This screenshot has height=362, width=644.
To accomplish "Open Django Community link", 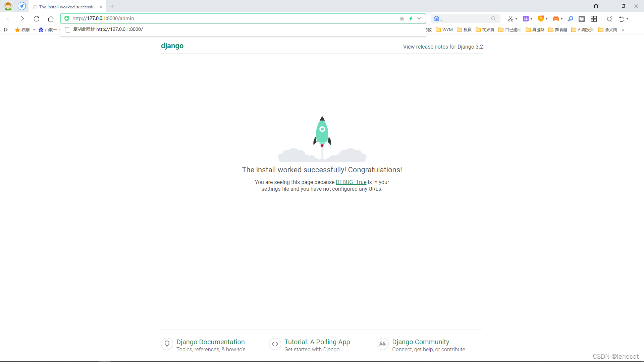I will point(421,342).
